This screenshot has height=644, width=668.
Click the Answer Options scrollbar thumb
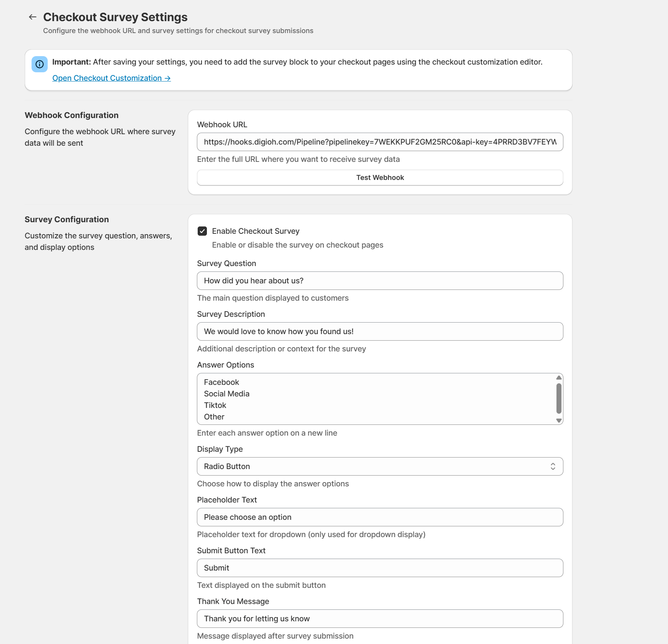click(x=559, y=398)
